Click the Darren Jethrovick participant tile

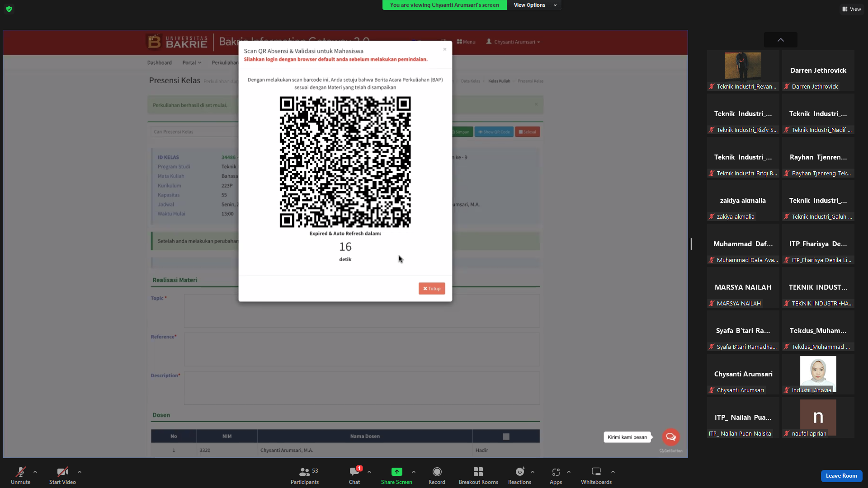pyautogui.click(x=818, y=70)
